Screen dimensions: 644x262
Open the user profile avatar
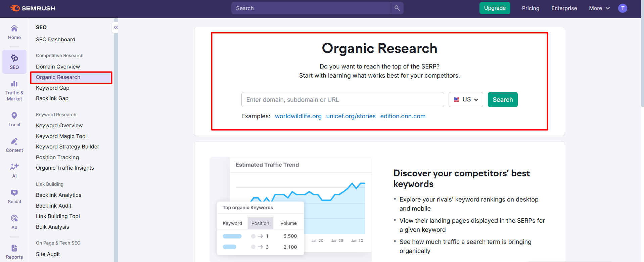623,8
